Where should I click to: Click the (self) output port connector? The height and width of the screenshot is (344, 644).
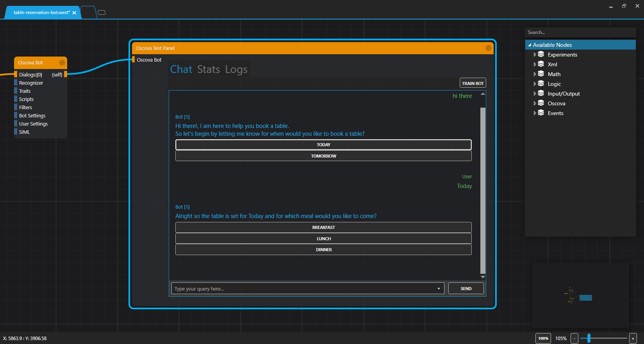[x=66, y=74]
